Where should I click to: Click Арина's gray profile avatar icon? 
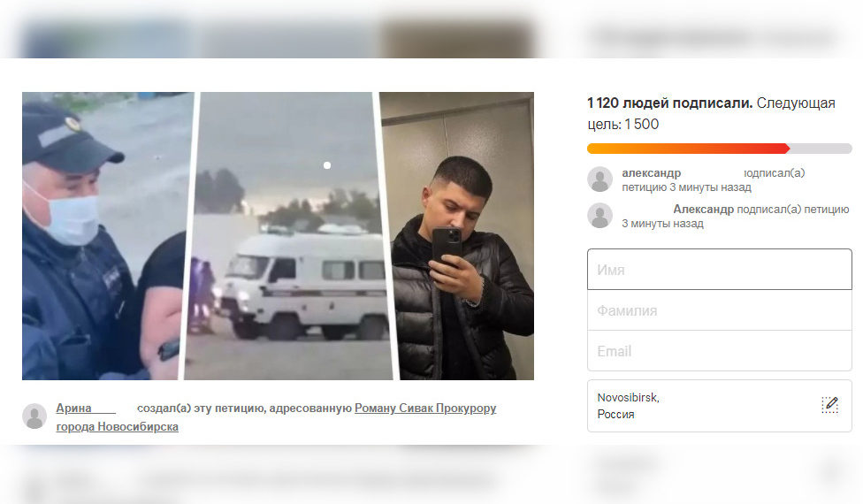[34, 416]
